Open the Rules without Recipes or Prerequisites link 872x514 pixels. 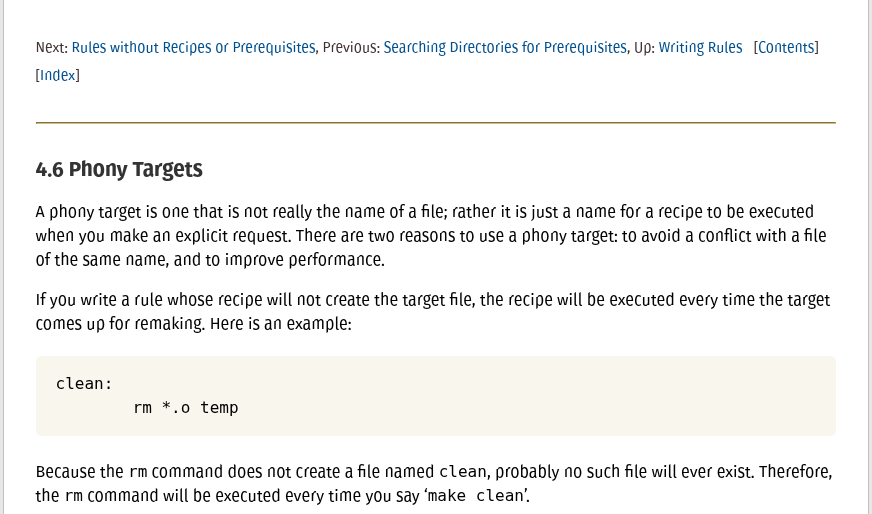pyautogui.click(x=194, y=48)
